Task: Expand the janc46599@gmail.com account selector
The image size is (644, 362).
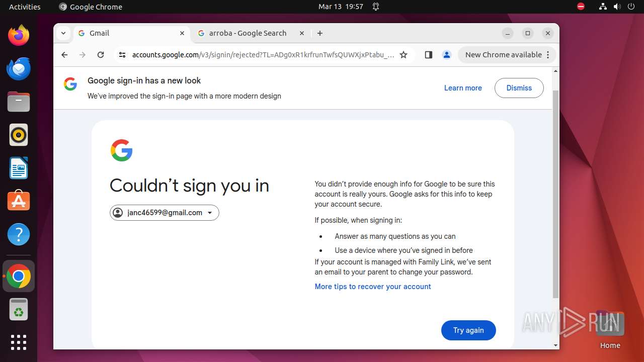Action: click(165, 213)
